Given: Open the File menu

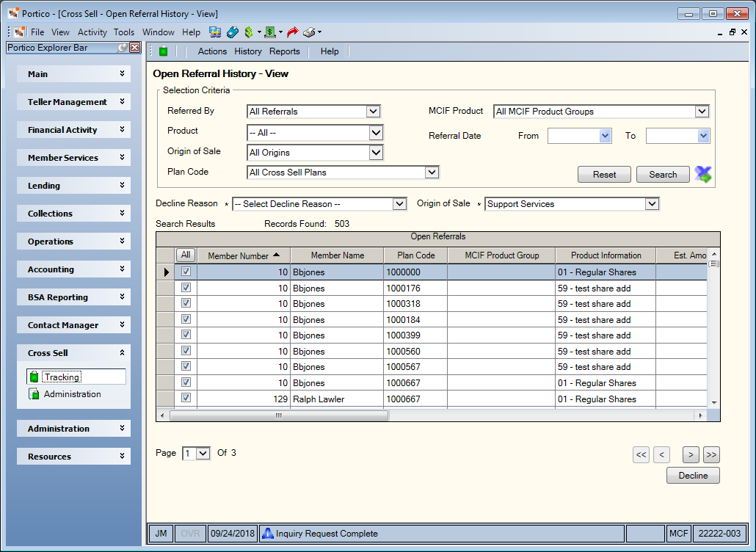Looking at the screenshot, I should click(x=37, y=32).
